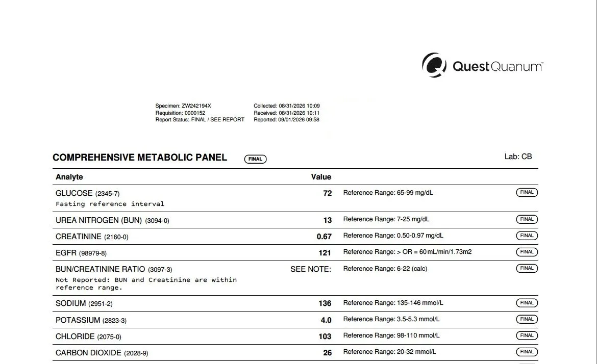Image resolution: width=597 pixels, height=364 pixels.
Task: Select the GLUCOSE (2345-7) analyte name
Action: (88, 193)
